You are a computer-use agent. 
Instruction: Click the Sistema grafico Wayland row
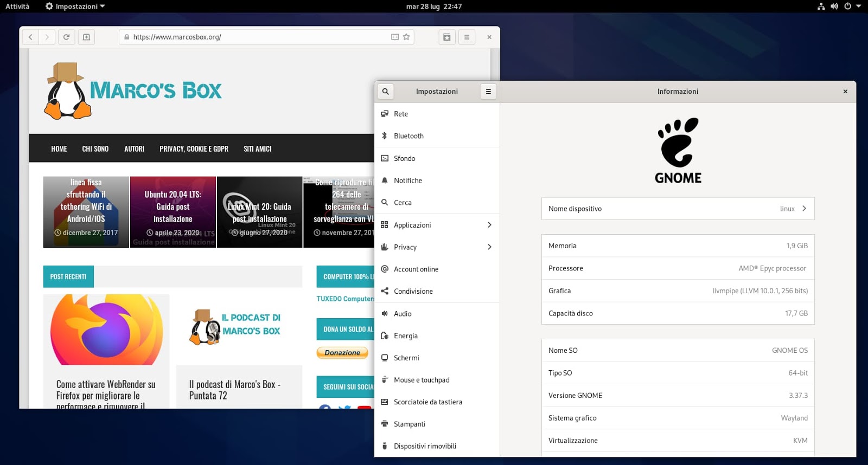coord(678,418)
